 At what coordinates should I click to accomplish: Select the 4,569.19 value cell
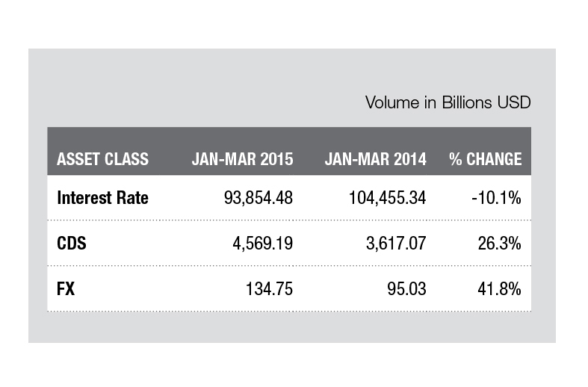point(262,244)
